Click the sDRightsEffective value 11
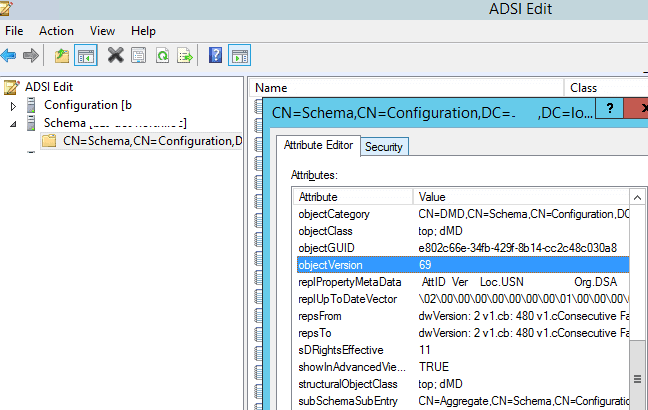Screen dimensions: 648x410 coord(424,350)
